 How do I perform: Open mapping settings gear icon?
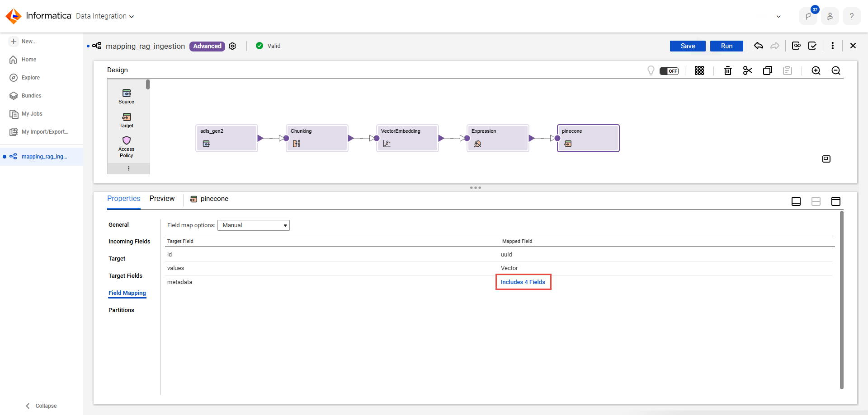pyautogui.click(x=232, y=46)
